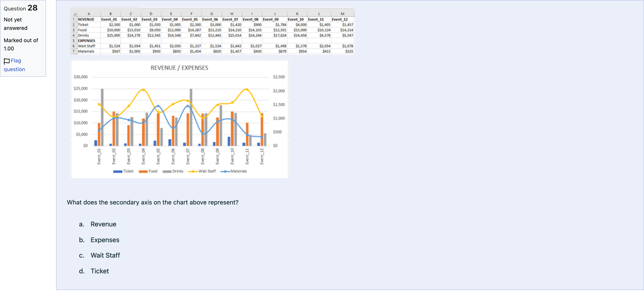This screenshot has width=644, height=297.
Task: Click the spreadsheet data table image
Action: [x=212, y=32]
